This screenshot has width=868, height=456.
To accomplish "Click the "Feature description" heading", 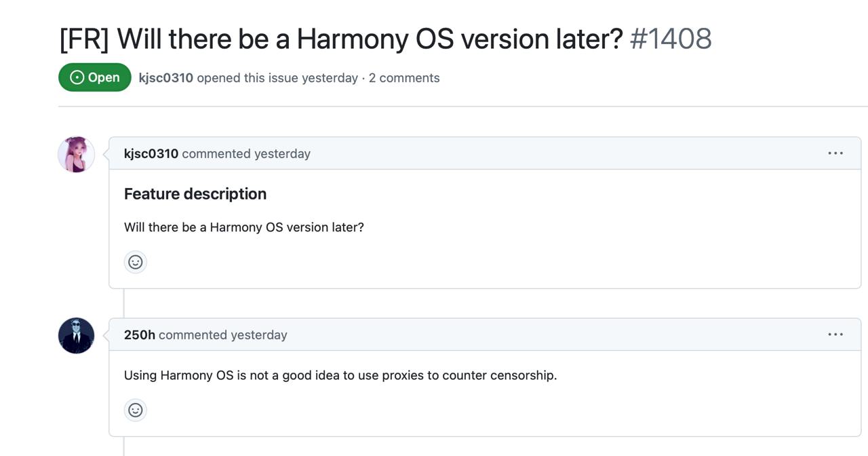I will pyautogui.click(x=195, y=194).
